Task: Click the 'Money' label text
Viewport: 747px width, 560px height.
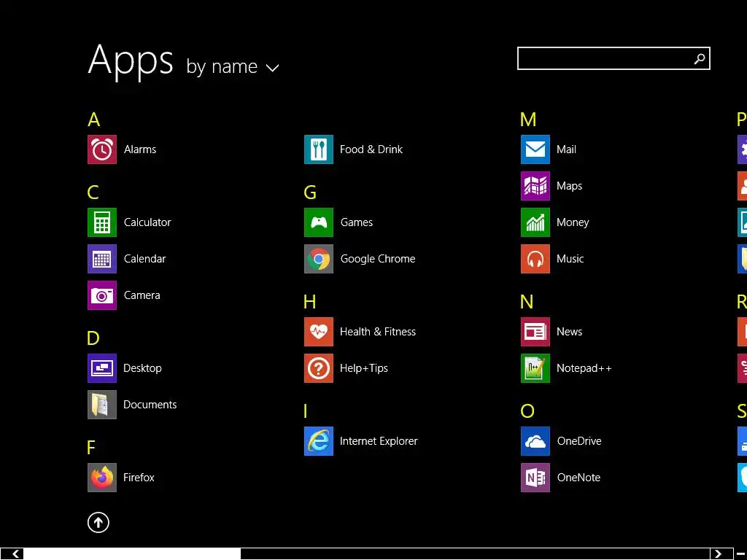Action: (x=573, y=222)
